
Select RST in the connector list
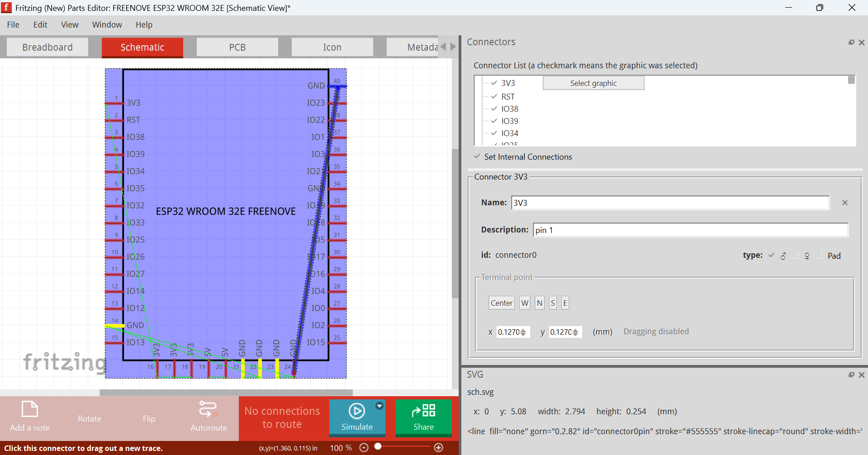pyautogui.click(x=508, y=97)
